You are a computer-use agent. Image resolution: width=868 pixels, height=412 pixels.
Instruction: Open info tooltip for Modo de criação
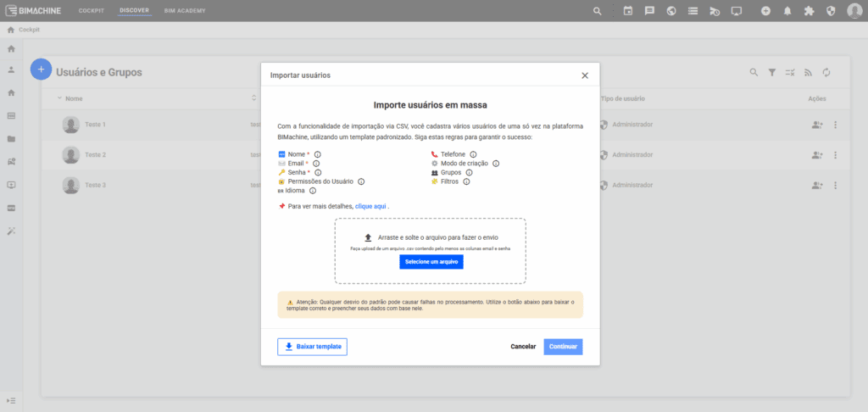496,164
